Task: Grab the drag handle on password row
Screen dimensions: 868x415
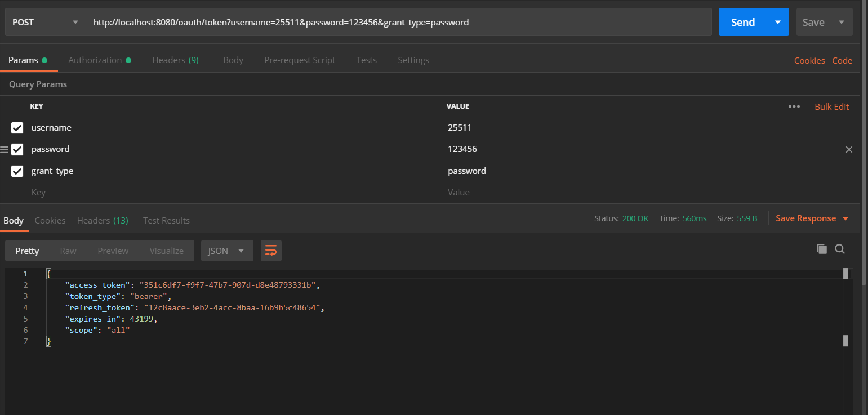Action: pos(5,149)
